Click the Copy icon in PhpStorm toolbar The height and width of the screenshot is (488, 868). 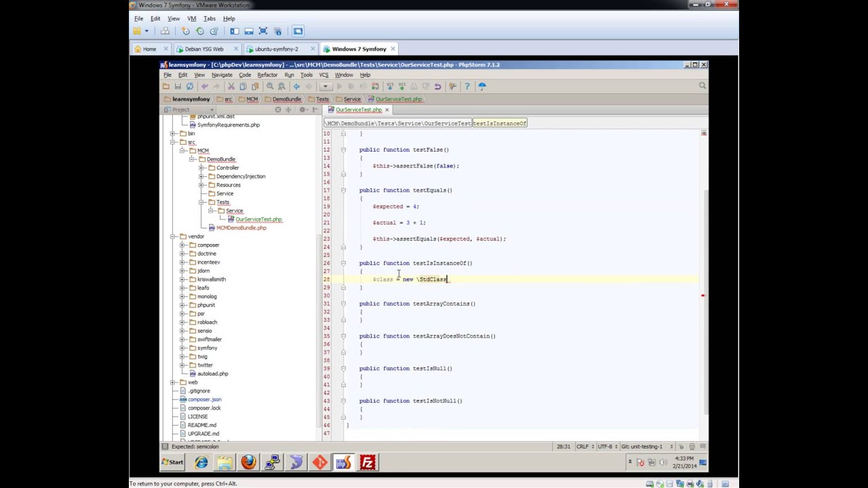(x=243, y=86)
